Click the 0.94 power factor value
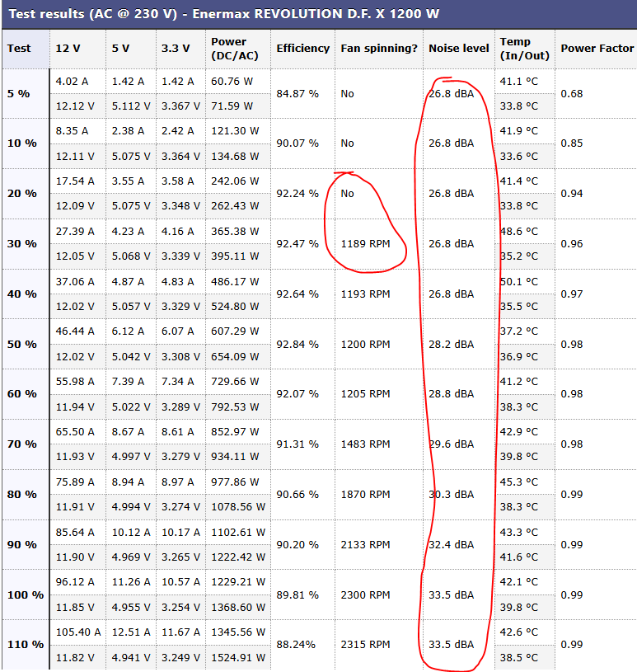Screen dimensions: 637x672 pyautogui.click(x=572, y=193)
